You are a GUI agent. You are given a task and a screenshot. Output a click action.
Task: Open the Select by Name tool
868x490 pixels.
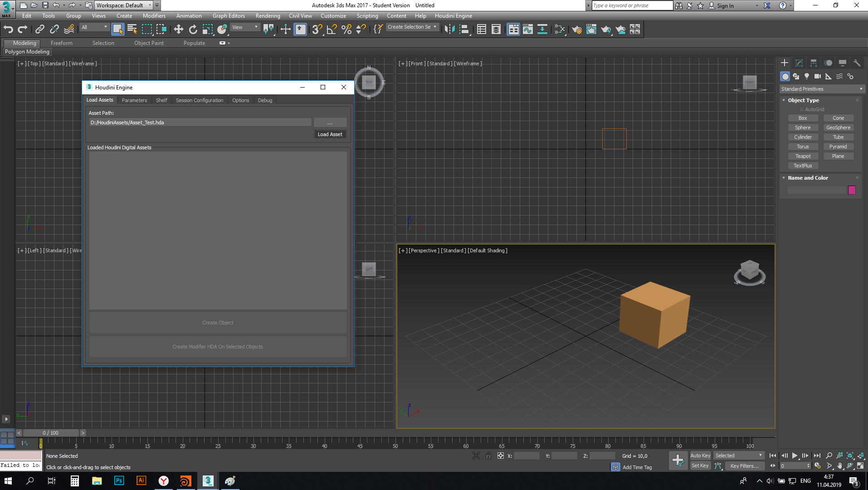(x=132, y=29)
